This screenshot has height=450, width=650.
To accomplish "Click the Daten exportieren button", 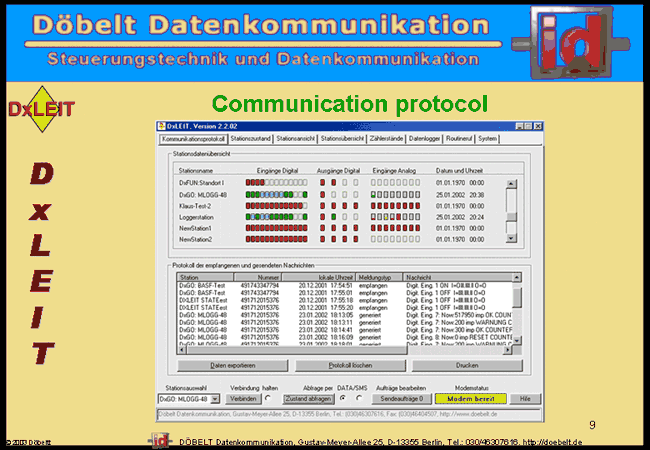I will [x=233, y=365].
